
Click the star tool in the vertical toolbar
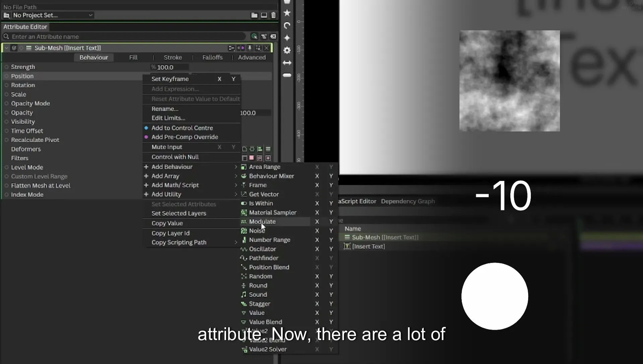287,13
